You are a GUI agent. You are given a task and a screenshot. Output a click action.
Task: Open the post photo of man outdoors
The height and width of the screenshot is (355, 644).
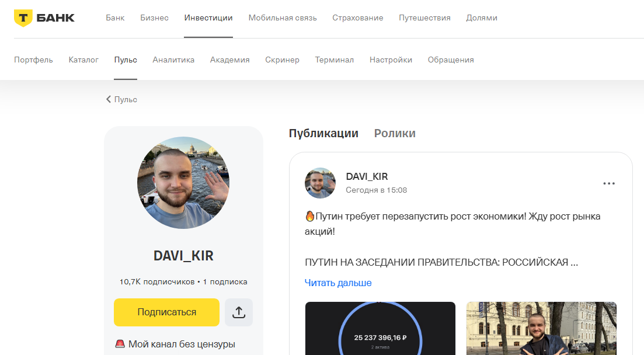[x=541, y=328]
